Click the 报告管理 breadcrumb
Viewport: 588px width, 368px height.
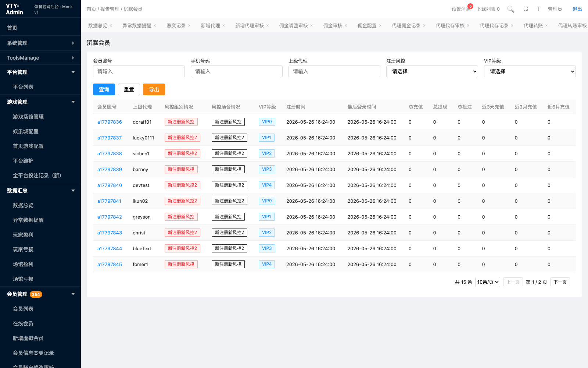click(x=110, y=9)
